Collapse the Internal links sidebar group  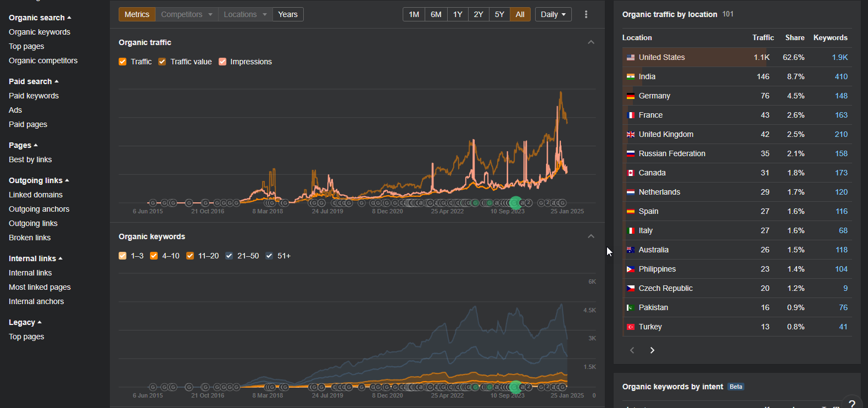point(36,258)
